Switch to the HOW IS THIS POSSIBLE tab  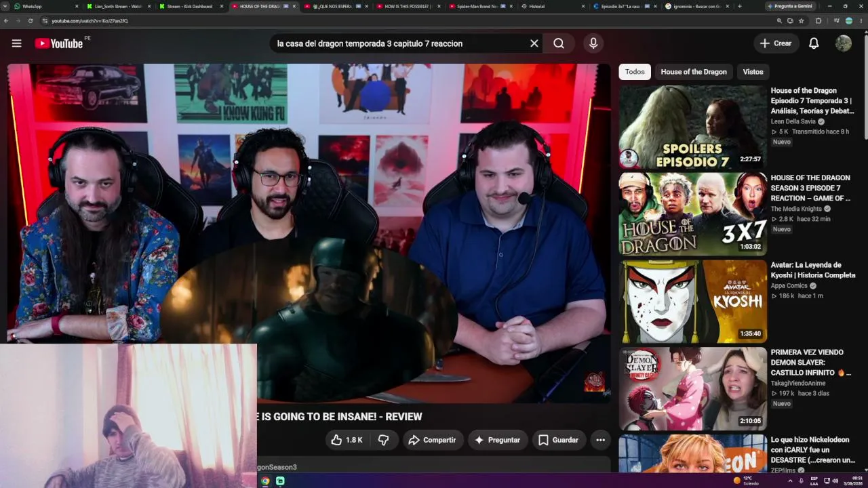point(408,6)
